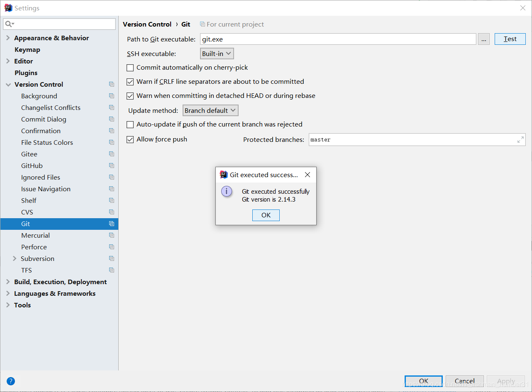Click the per-project icon beside Perforce
The image size is (532, 392).
112,247
